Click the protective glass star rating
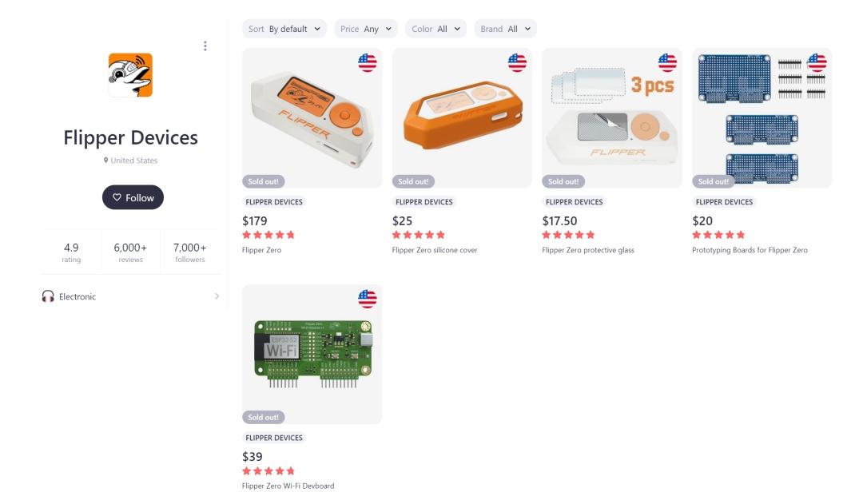Image resolution: width=863 pixels, height=504 pixels. 568,235
